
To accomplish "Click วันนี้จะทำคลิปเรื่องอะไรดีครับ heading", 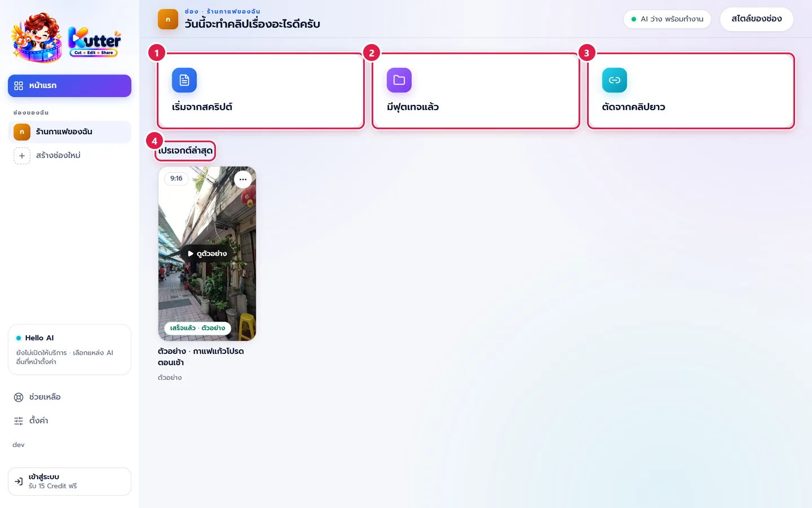I will 253,24.
